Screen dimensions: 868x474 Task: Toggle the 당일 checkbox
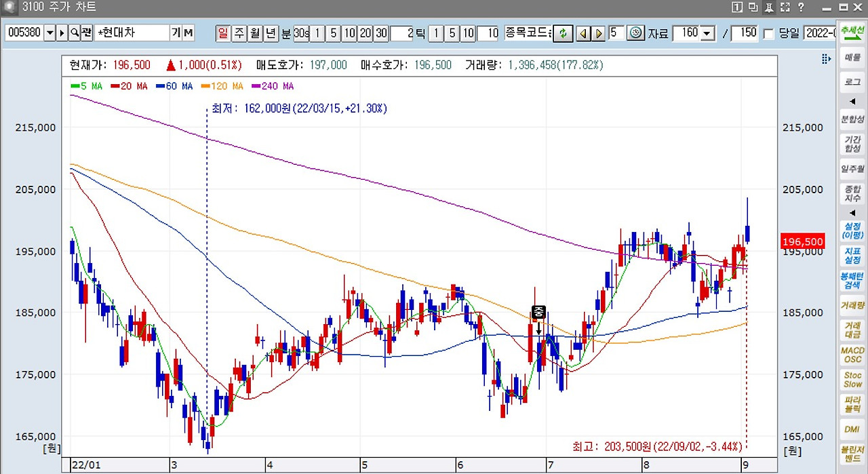[768, 33]
